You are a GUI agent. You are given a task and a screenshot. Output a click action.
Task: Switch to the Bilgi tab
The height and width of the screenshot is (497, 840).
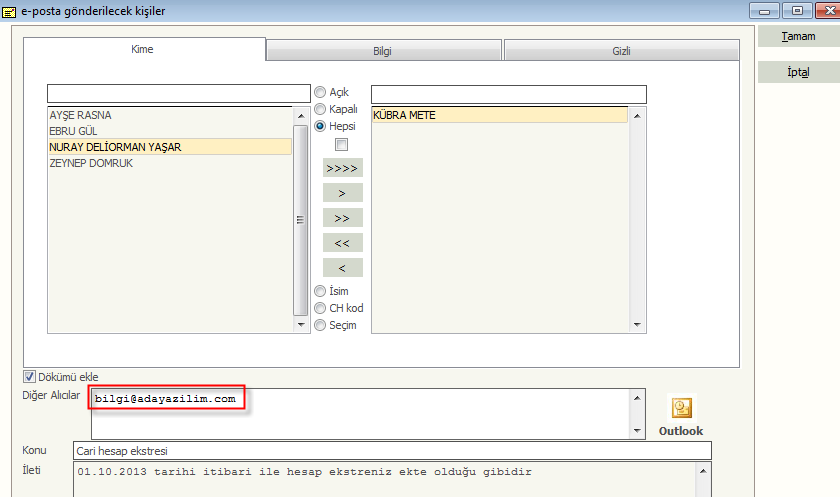(x=384, y=50)
